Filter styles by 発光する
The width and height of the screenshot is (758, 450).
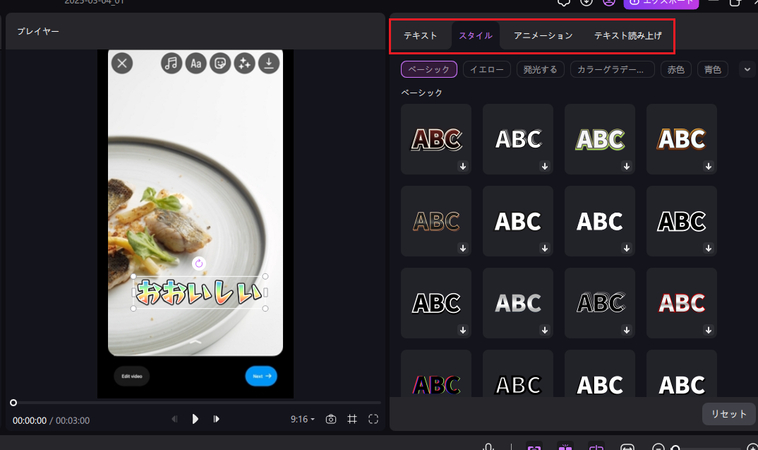(540, 70)
